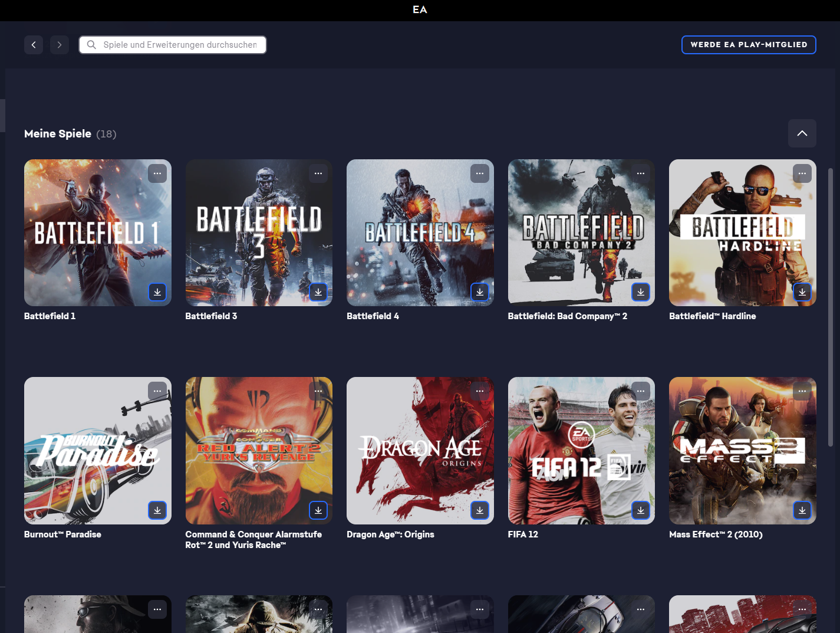The height and width of the screenshot is (633, 840).
Task: Open the FIFA 12 cover art
Action: (581, 451)
